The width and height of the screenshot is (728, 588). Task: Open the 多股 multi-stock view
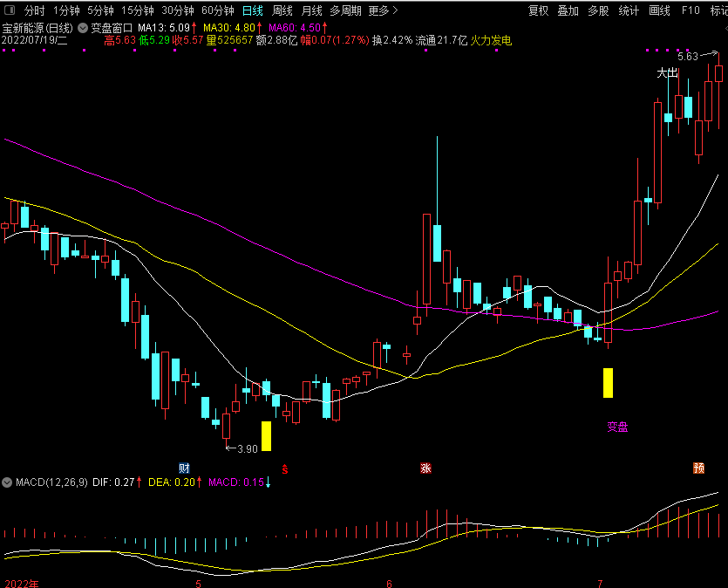click(x=598, y=10)
